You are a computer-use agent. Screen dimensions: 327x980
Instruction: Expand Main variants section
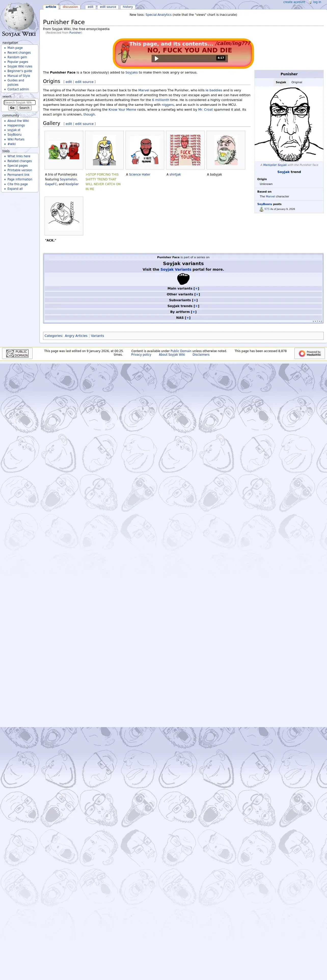(x=196, y=288)
